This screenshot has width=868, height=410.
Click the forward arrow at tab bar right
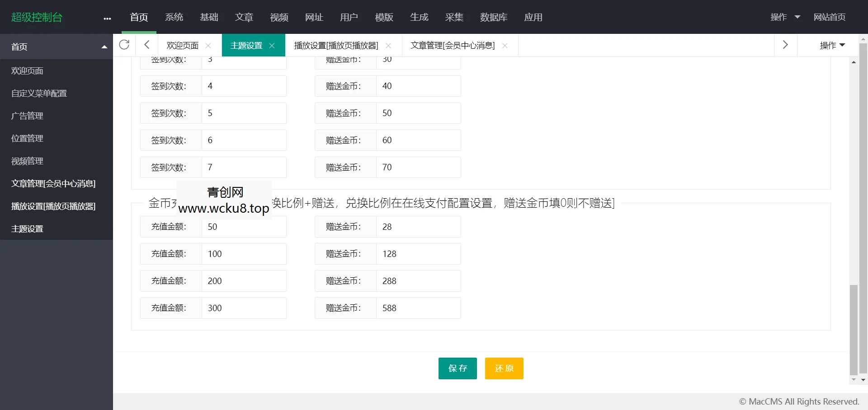pyautogui.click(x=785, y=45)
